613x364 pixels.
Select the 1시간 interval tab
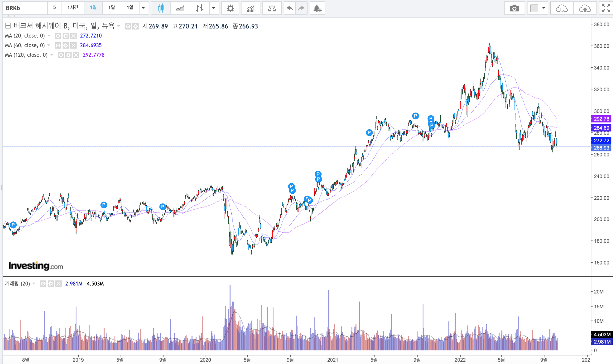pyautogui.click(x=73, y=7)
